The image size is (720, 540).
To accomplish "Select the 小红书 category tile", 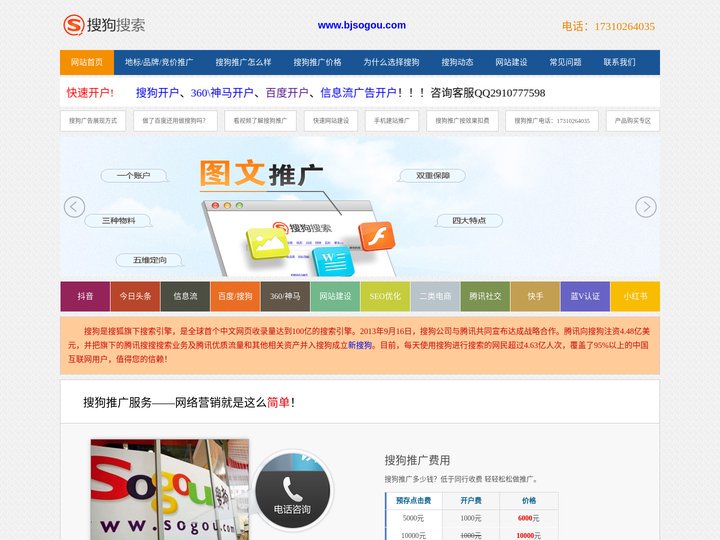I will (636, 297).
